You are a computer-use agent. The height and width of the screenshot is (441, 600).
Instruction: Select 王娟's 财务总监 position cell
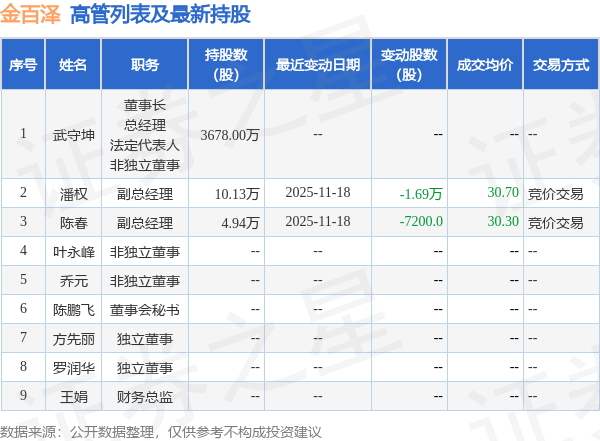pos(145,397)
